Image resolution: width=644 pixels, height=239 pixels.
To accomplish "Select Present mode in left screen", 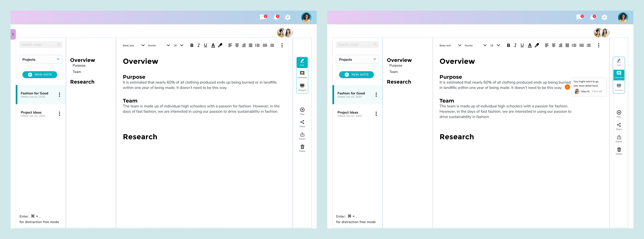I will tap(302, 87).
